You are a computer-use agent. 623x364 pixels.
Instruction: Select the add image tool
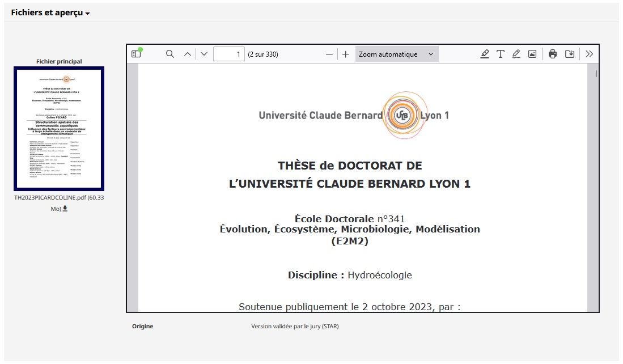tap(532, 54)
